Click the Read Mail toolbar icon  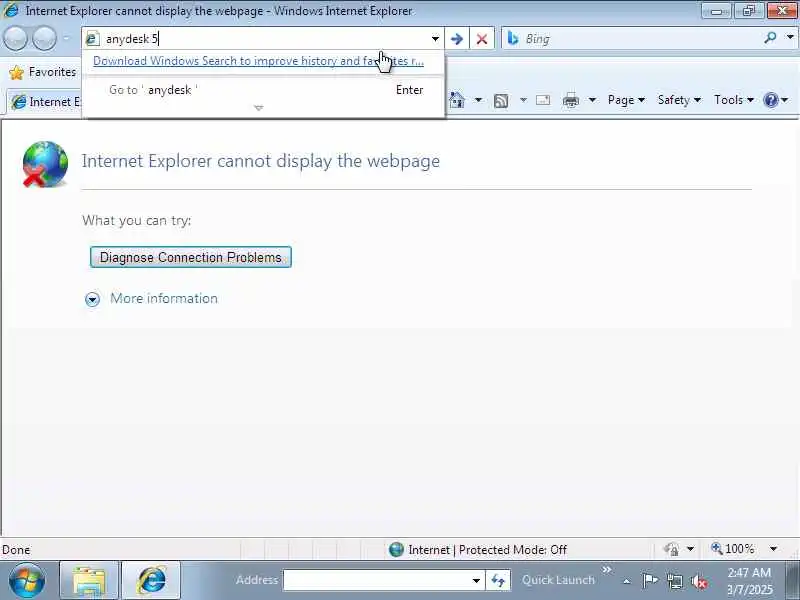tap(543, 100)
